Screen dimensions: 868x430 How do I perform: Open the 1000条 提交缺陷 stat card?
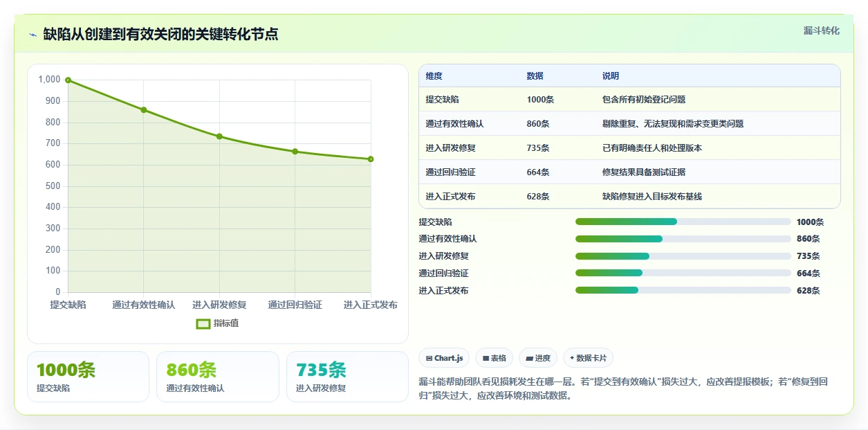click(88, 377)
